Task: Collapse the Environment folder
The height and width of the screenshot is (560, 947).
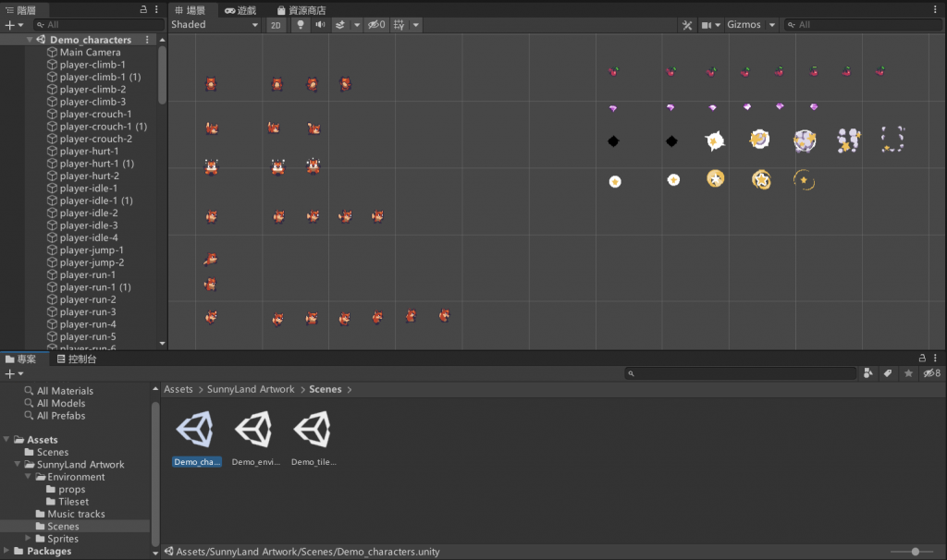Action: click(28, 477)
